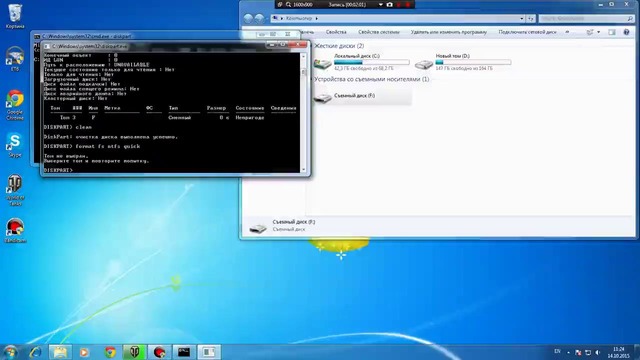Select Съемный диск (F:) in the device list

362,96
